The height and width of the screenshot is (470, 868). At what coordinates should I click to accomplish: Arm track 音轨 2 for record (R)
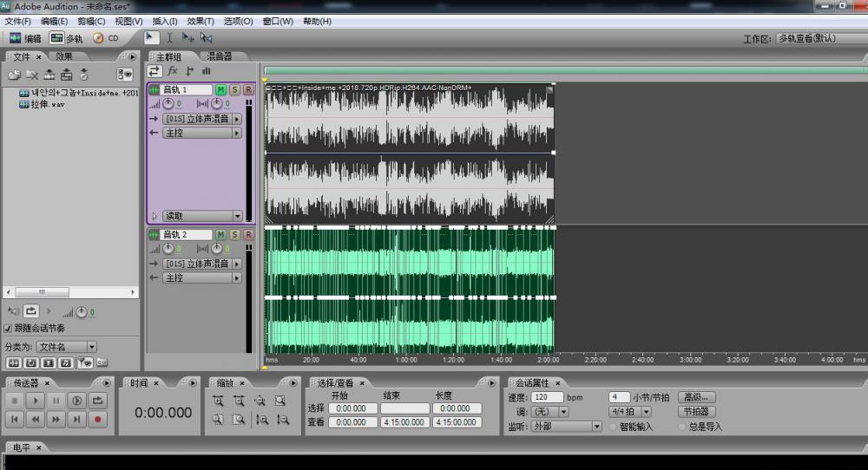pyautogui.click(x=248, y=234)
